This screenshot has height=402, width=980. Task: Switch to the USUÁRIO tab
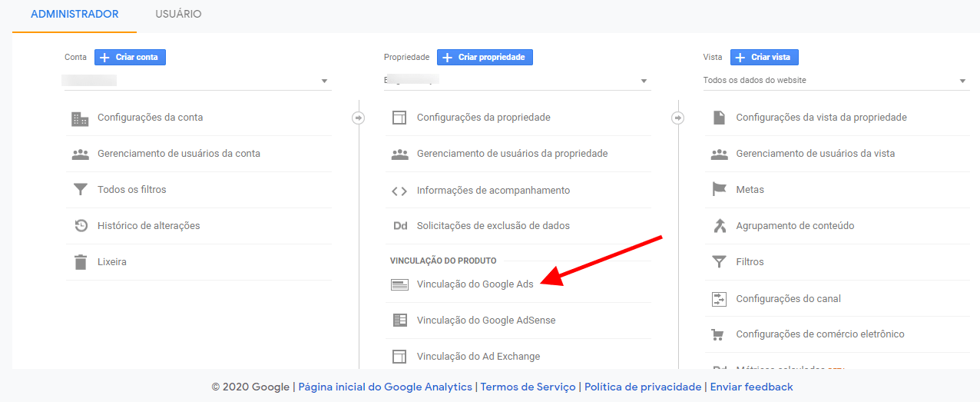click(178, 15)
